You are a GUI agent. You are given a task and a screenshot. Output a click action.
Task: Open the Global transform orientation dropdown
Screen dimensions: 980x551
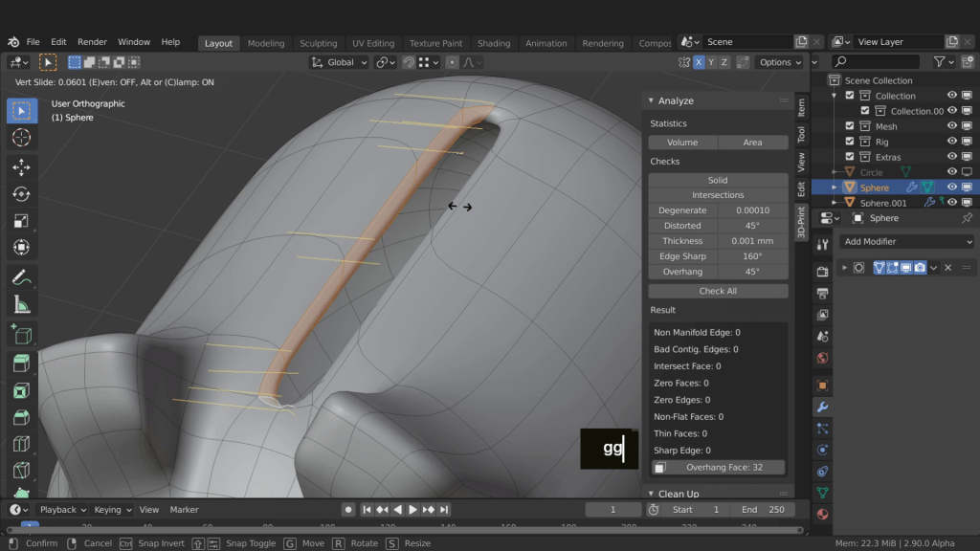(340, 62)
